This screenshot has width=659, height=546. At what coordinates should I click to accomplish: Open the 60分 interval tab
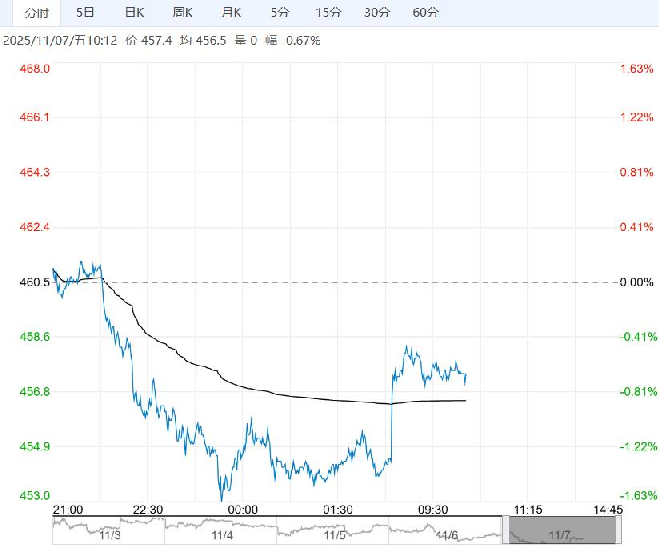[x=425, y=13]
